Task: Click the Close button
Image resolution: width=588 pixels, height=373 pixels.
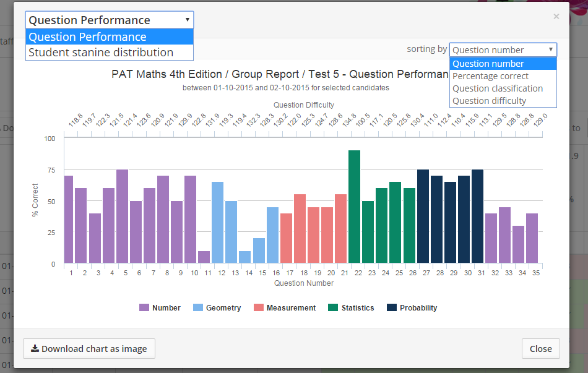Action: (x=540, y=349)
